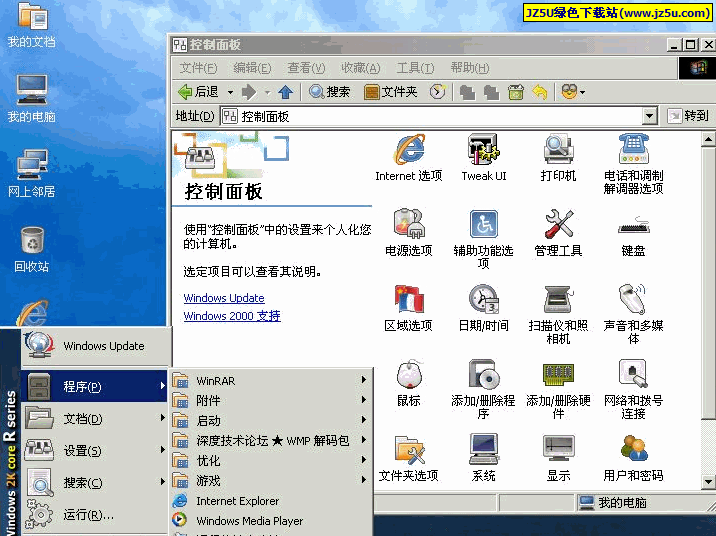The height and width of the screenshot is (536, 716).
Task: Open the 用户和密码 icon
Action: (633, 457)
